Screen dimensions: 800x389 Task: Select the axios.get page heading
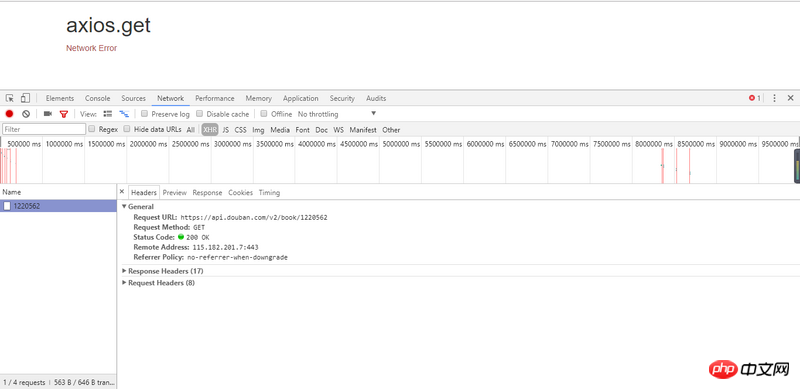108,25
